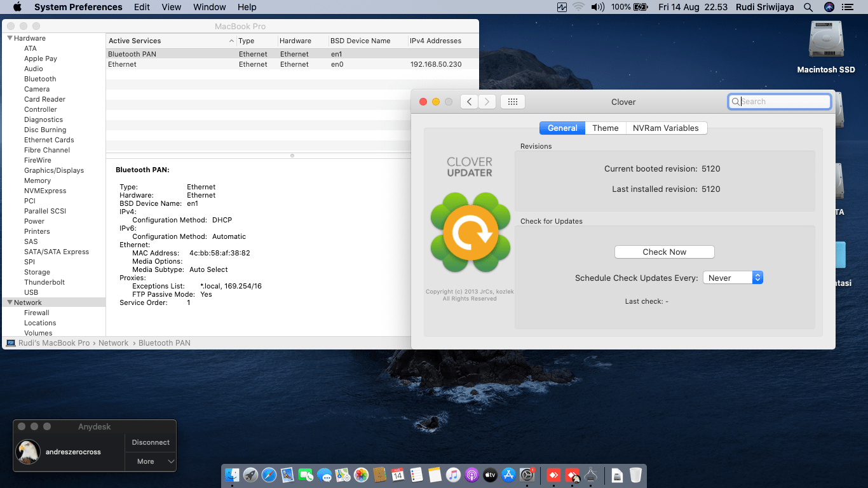The width and height of the screenshot is (868, 488).
Task: Switch to the NVRam Variables tab
Action: tap(666, 128)
